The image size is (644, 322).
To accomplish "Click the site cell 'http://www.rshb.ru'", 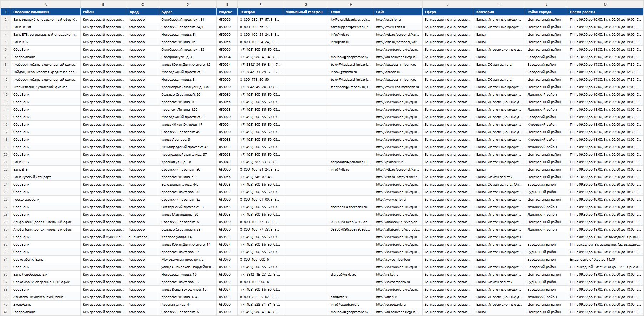I will pos(398,200).
